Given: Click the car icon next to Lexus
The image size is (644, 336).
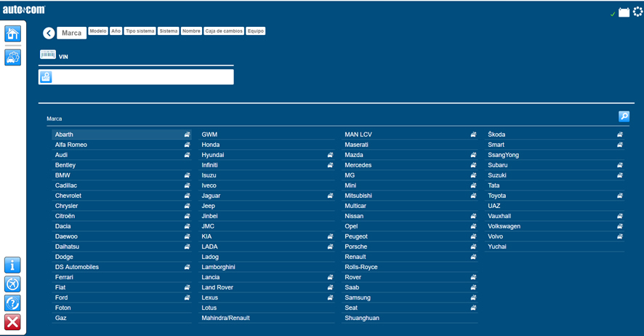Looking at the screenshot, I should pyautogui.click(x=330, y=297).
